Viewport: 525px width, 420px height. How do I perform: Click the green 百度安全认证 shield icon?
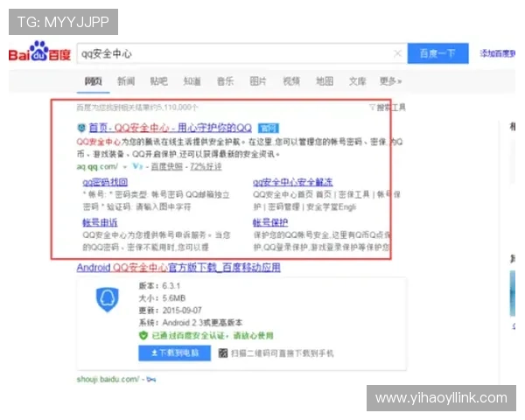(x=143, y=335)
